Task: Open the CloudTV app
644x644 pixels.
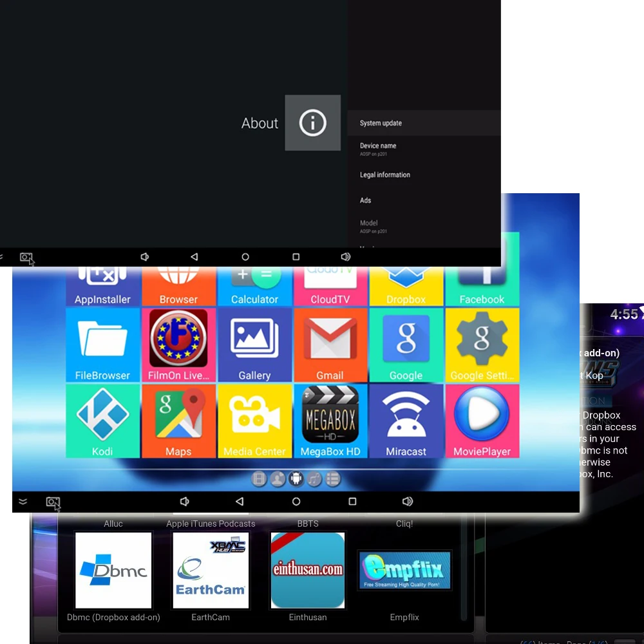Action: pos(330,287)
